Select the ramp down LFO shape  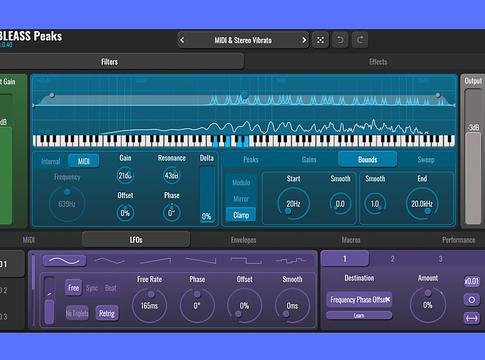coord(201,261)
